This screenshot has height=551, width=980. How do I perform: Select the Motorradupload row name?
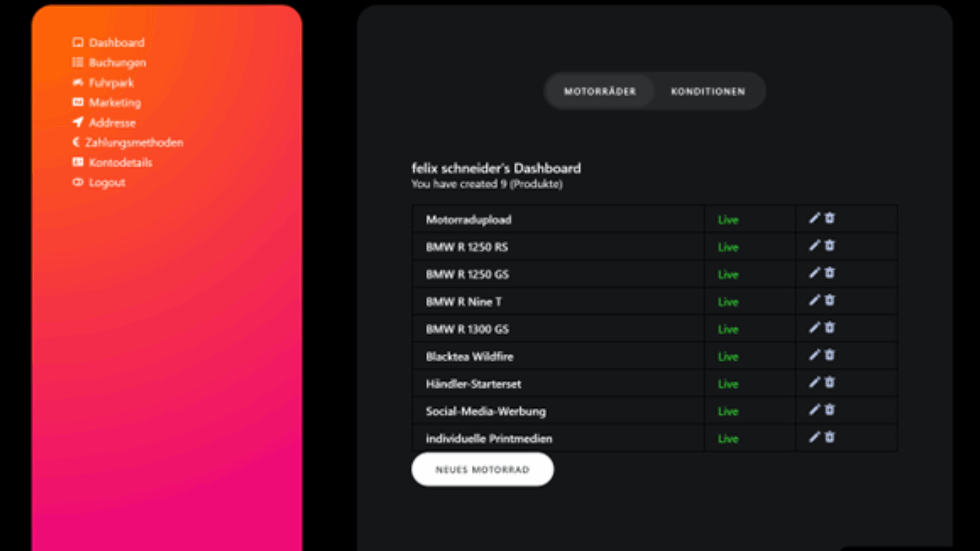[x=468, y=219]
